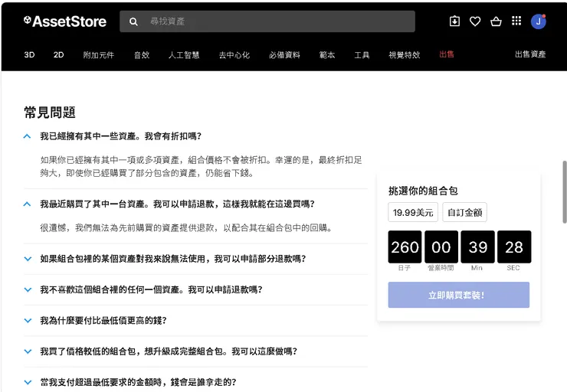Click the 尋找資產 search field
567x392 pixels.
click(x=267, y=21)
